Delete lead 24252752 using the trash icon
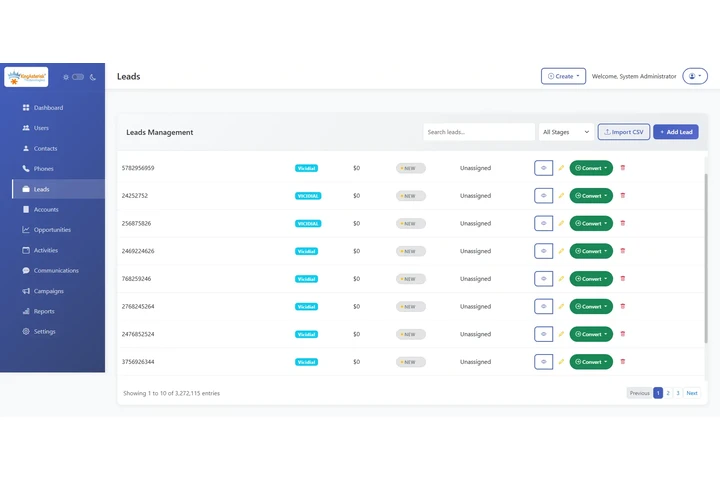This screenshot has height=480, width=720. click(x=623, y=196)
